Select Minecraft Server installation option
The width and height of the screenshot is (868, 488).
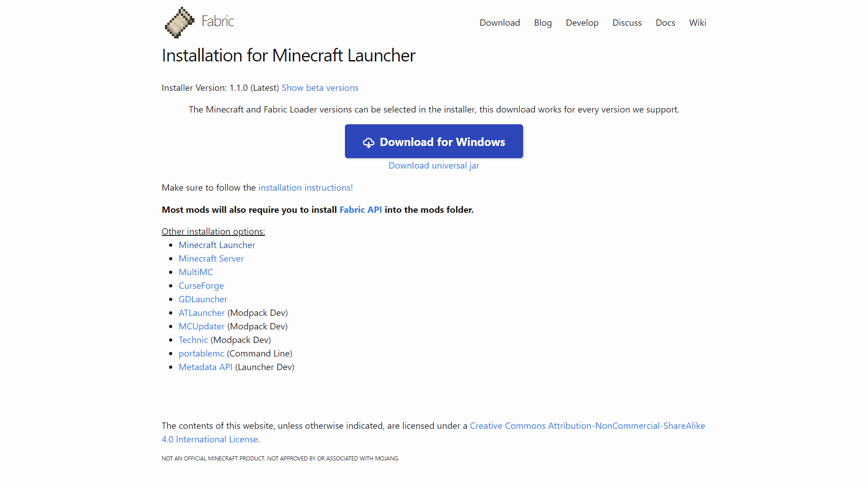point(211,258)
